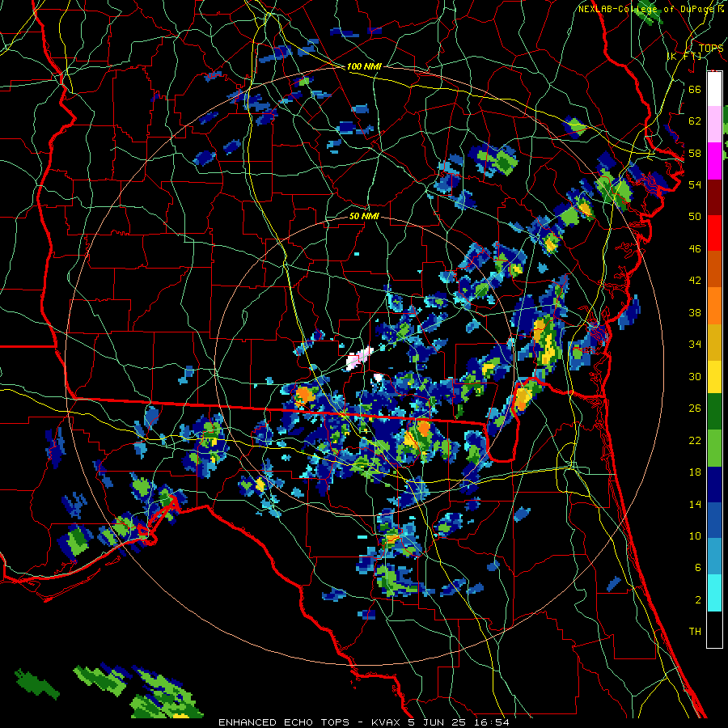
Task: Click the light green legend swatch above 22
Action: tap(714, 448)
